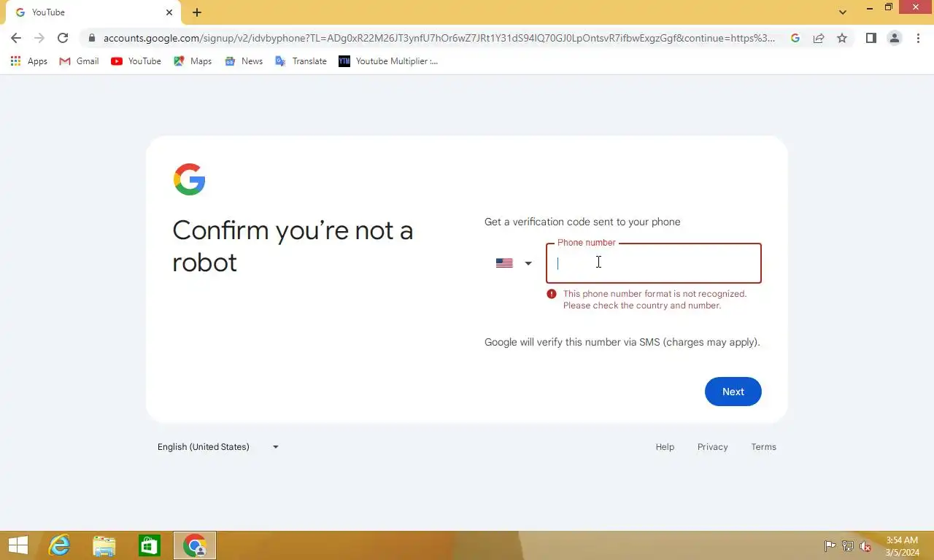Screen dimensions: 934x560
Task: Click the Next button
Action: (733, 392)
